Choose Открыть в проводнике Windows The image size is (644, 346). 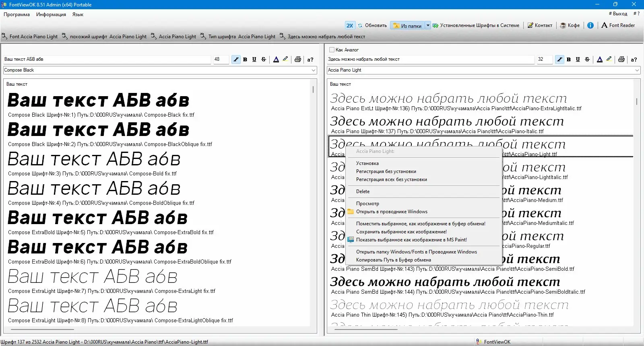pyautogui.click(x=423, y=212)
